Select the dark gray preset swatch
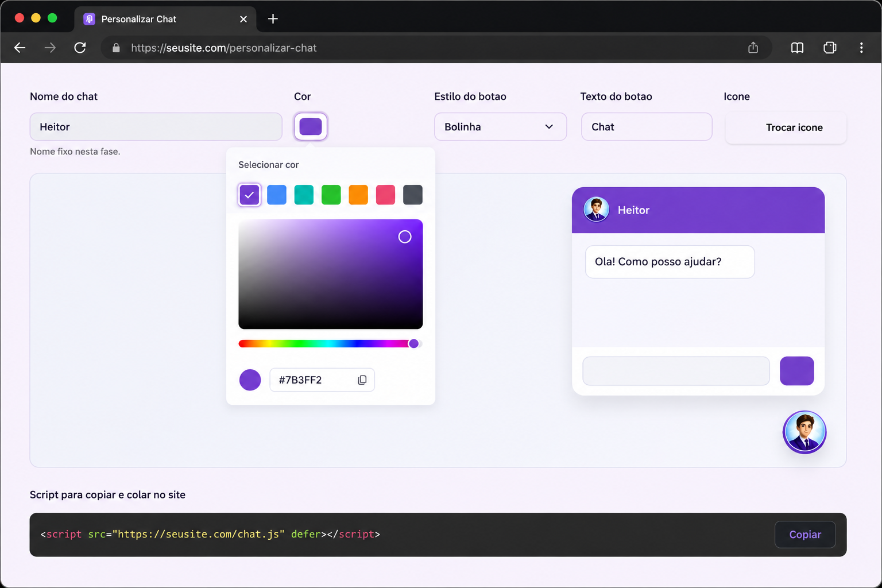 tap(413, 195)
